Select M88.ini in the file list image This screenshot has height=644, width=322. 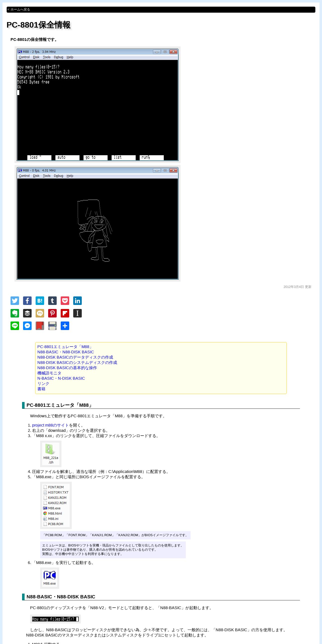(x=51, y=519)
